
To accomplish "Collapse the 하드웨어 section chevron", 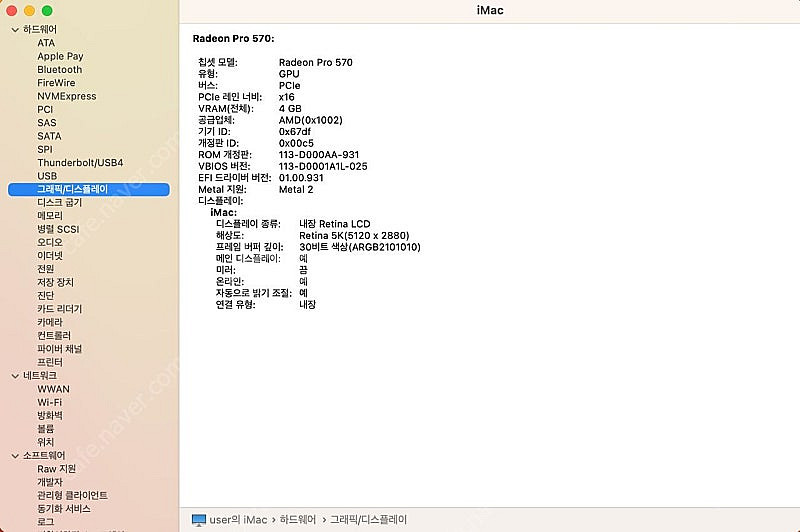I will [15, 30].
